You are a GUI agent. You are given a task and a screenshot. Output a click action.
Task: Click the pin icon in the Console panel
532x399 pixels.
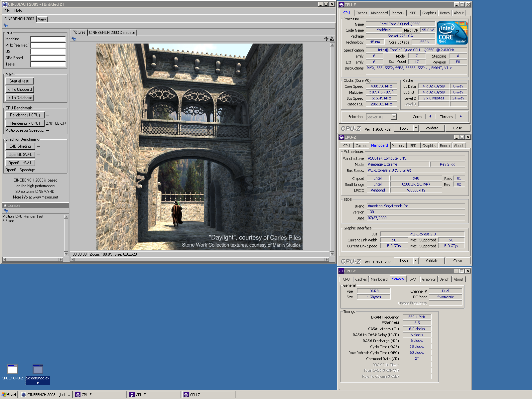(6, 211)
